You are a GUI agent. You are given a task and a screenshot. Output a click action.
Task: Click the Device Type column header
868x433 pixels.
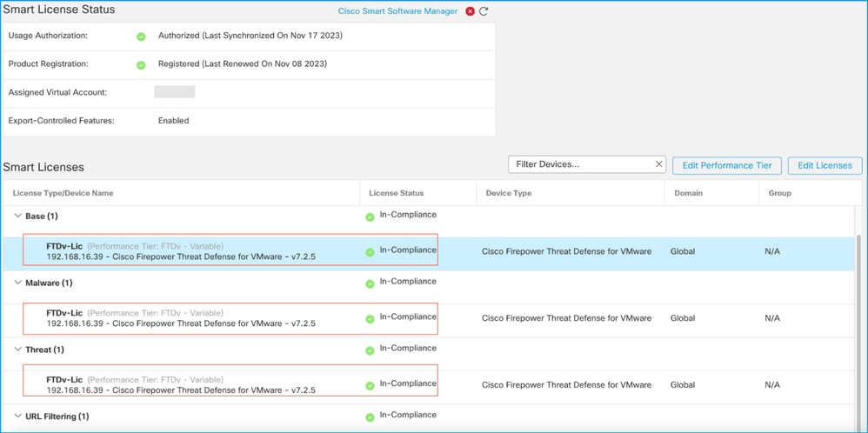(x=509, y=193)
